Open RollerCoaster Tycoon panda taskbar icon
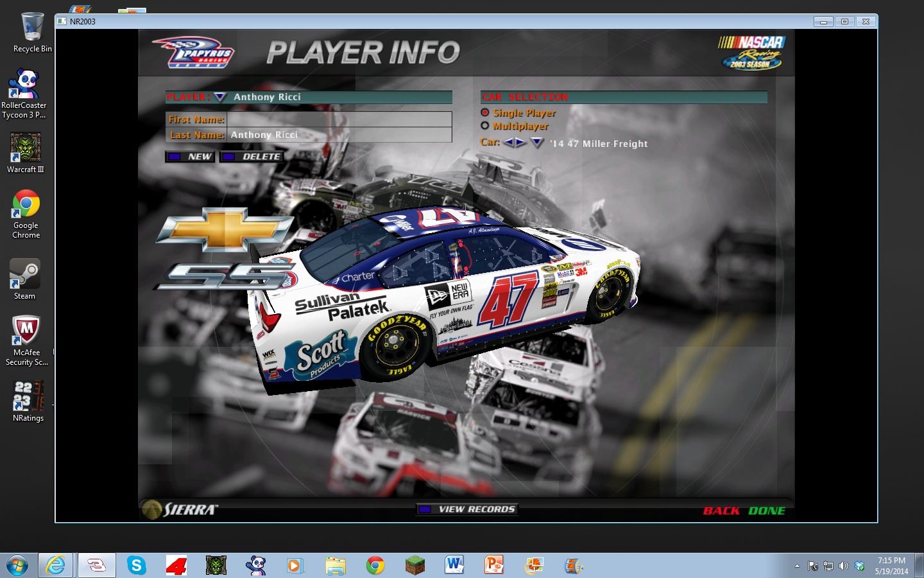 coord(256,566)
